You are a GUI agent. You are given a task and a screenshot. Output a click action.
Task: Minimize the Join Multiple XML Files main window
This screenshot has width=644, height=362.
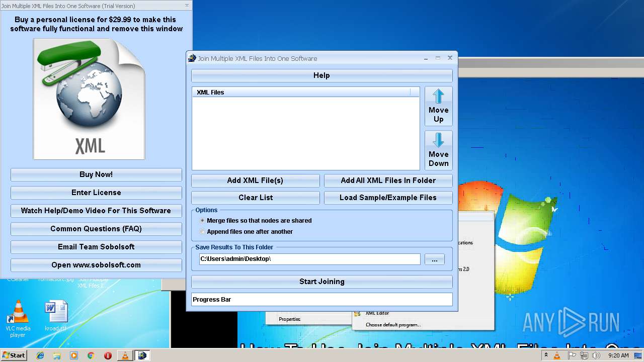coord(427,58)
